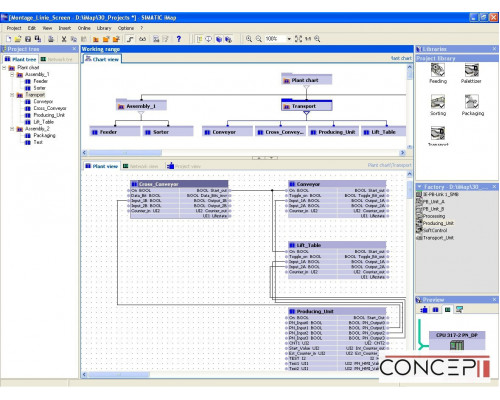Screen dimensions: 500x400
Task: Click the blue question mark Help icon
Action: pyautogui.click(x=179, y=39)
